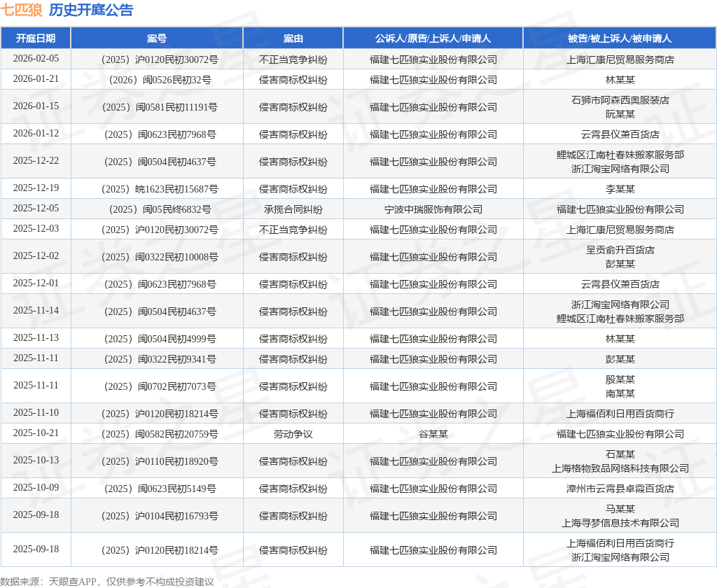Screen dimensions: 717x588
Task: Select the 案号 column header
Action: click(157, 38)
